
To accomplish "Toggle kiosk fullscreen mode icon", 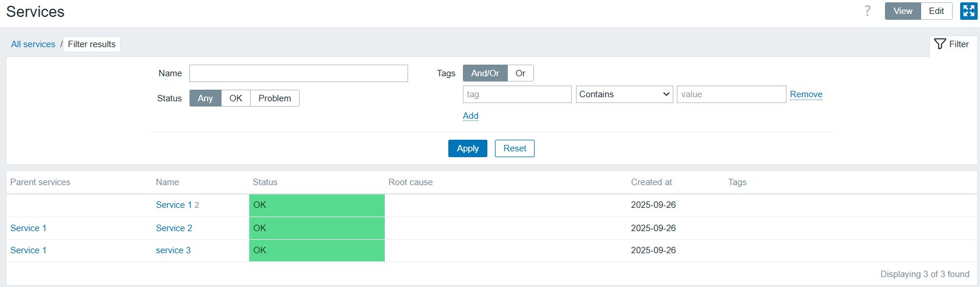I will 968,11.
